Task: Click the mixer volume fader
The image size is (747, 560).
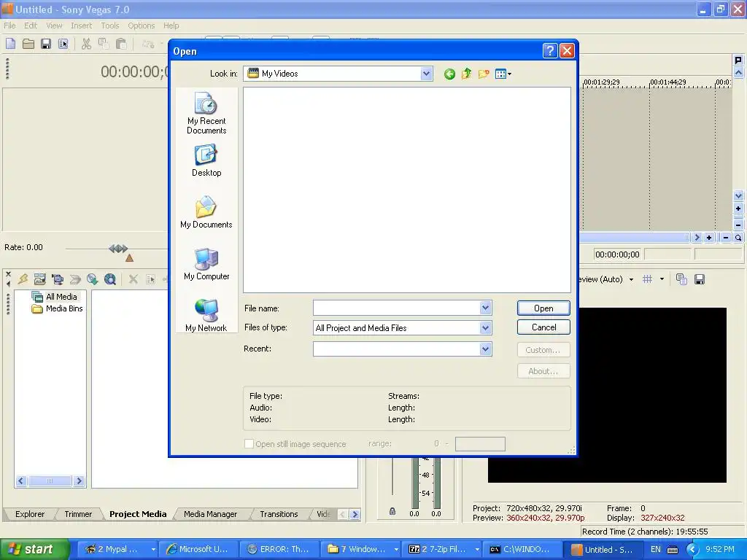Action: (392, 476)
